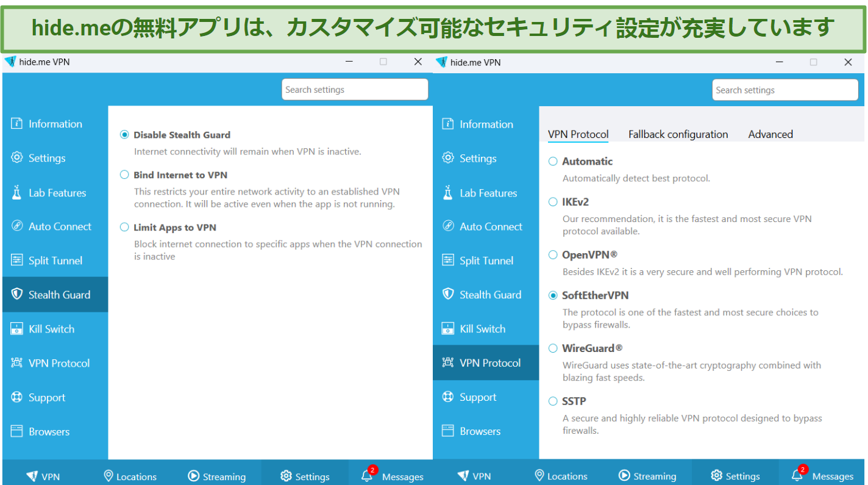
Task: Switch to Advanced tab
Action: tap(770, 134)
